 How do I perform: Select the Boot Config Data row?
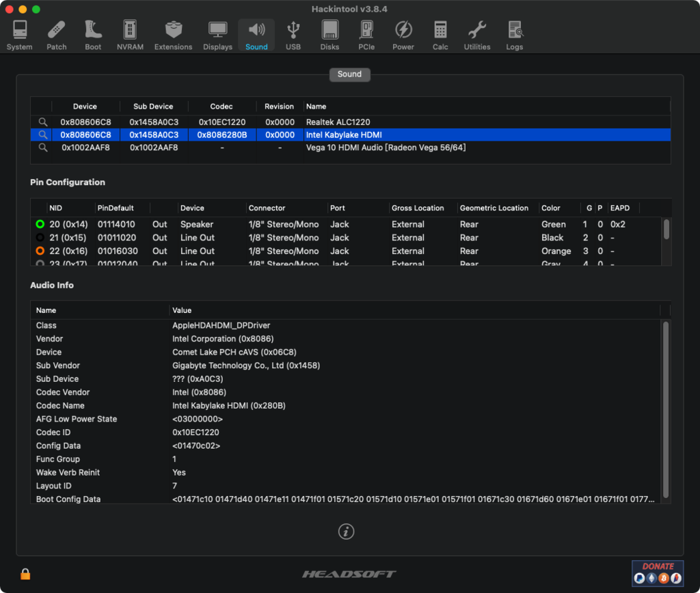coord(345,499)
